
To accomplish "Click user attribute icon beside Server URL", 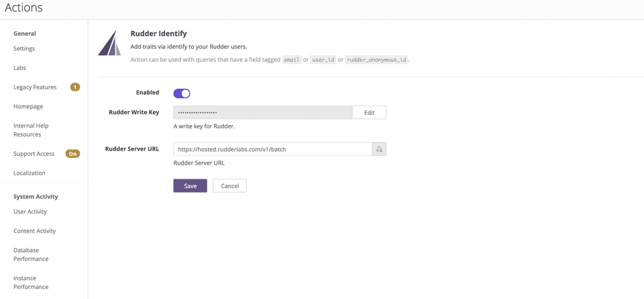I will pyautogui.click(x=379, y=149).
